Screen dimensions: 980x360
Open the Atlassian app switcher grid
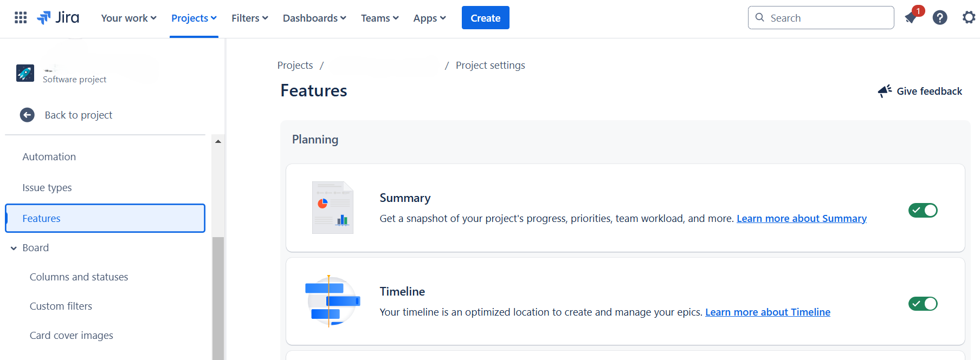(x=20, y=17)
